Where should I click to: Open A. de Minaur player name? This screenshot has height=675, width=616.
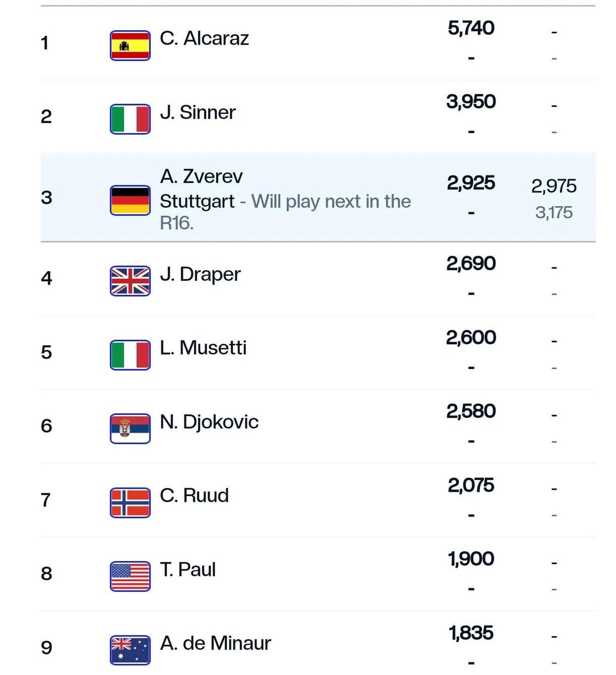[x=215, y=643]
